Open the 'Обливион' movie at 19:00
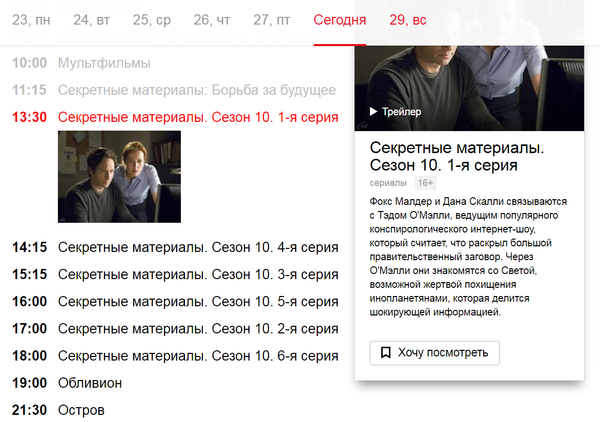Image resolution: width=600 pixels, height=422 pixels. point(90,382)
